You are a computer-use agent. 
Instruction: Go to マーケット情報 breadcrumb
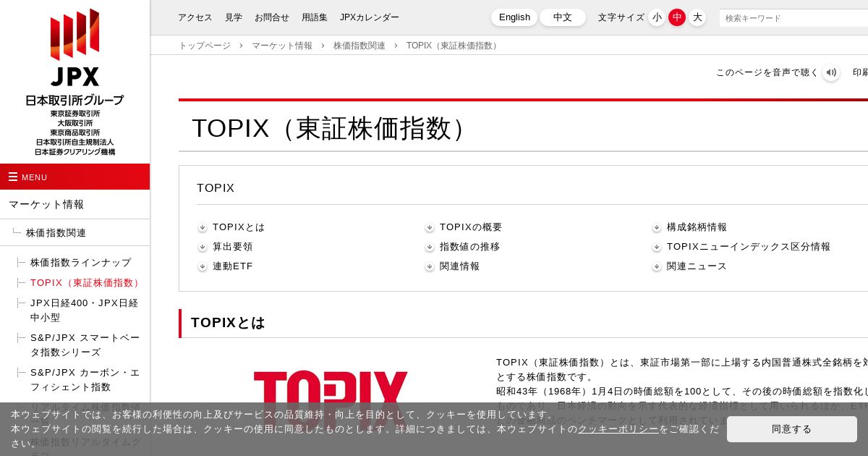coord(282,46)
